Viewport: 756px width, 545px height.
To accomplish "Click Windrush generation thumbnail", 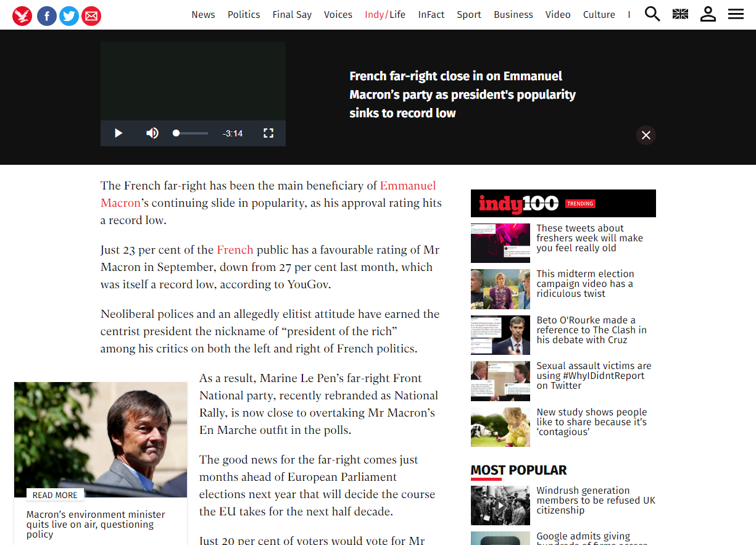I will point(501,505).
